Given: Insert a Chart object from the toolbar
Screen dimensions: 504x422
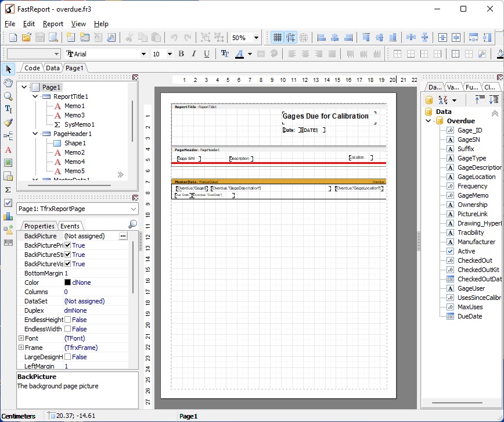Looking at the screenshot, I should coord(8,216).
